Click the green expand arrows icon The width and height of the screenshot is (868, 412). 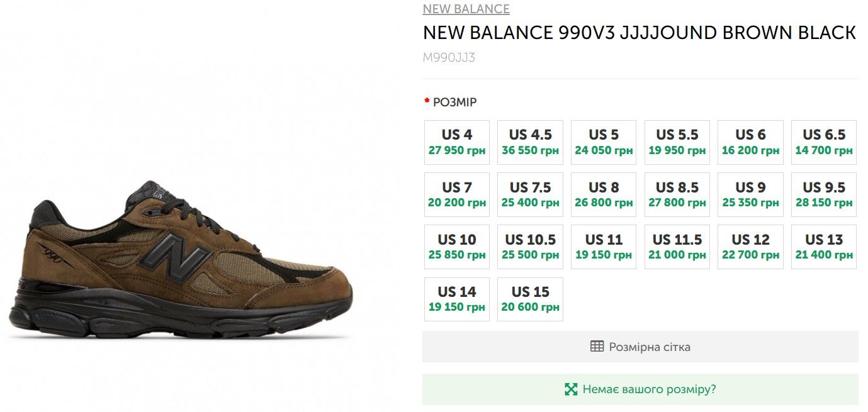point(571,389)
